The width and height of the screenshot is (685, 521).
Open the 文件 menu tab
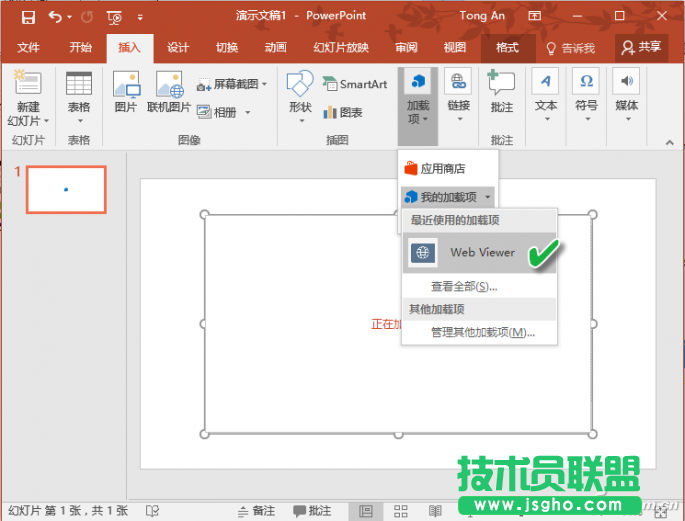tap(28, 47)
